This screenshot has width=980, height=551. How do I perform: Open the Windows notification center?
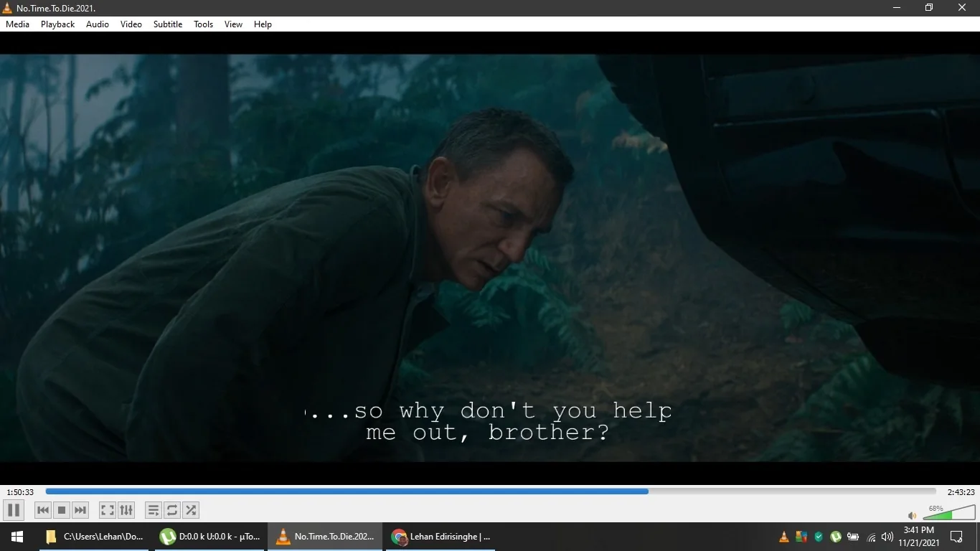click(956, 537)
